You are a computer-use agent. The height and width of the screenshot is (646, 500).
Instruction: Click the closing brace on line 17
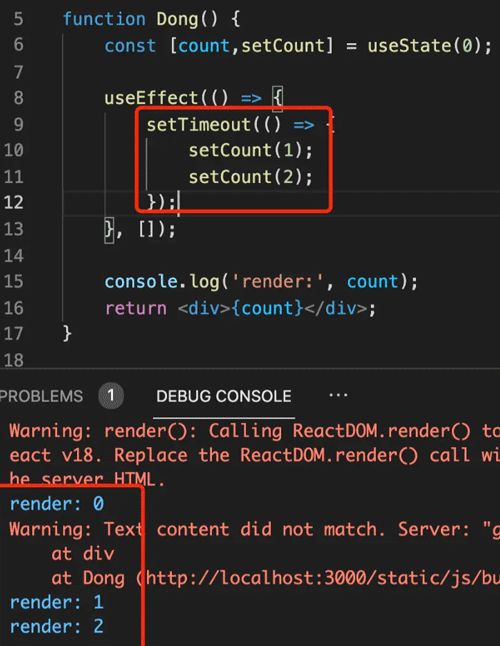67,333
